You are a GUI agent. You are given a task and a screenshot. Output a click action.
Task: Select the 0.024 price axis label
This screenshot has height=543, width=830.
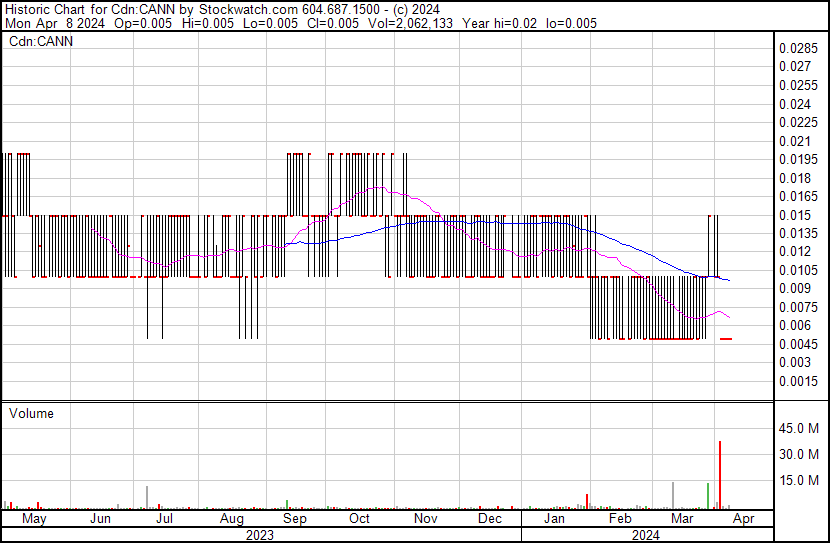pos(795,104)
